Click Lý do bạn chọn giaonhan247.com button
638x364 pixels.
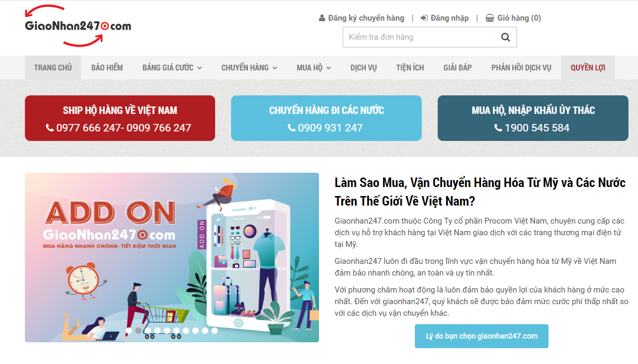(x=482, y=336)
